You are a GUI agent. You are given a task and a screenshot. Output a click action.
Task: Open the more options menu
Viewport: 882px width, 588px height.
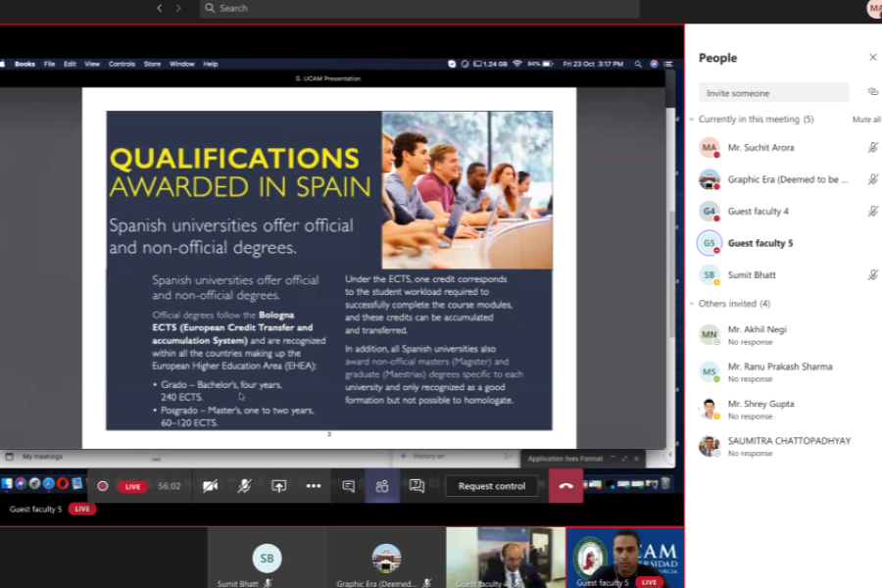coord(314,486)
